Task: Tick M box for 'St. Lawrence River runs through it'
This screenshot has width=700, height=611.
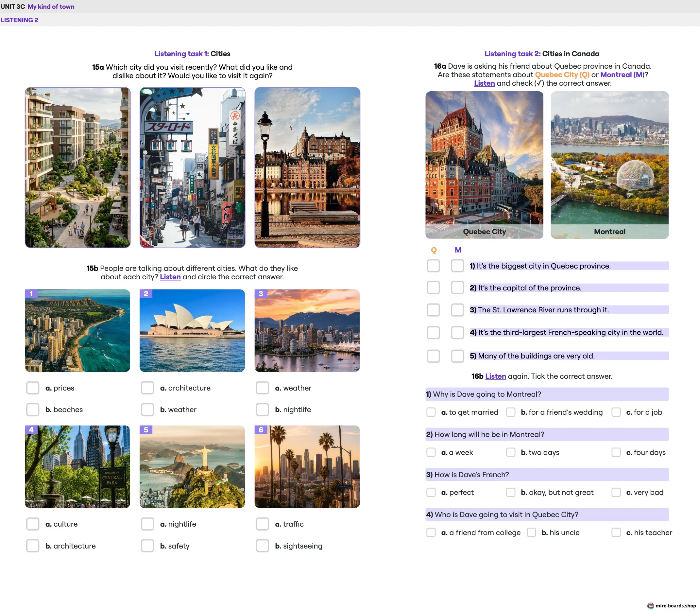Action: click(457, 310)
